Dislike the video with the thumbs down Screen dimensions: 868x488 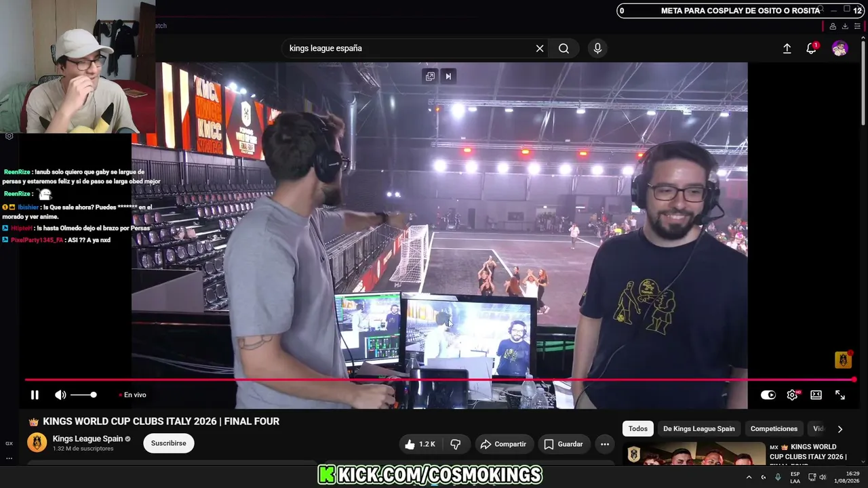tap(456, 444)
